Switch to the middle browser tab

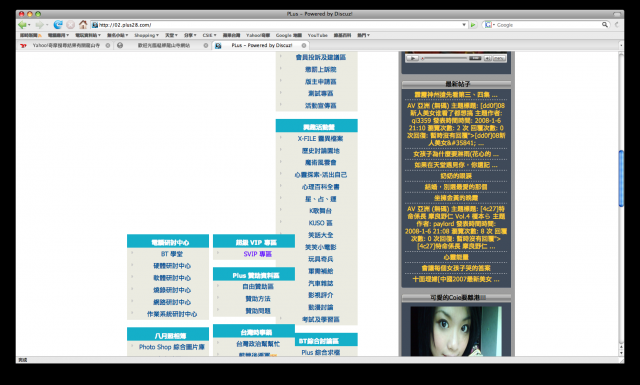[x=163, y=45]
